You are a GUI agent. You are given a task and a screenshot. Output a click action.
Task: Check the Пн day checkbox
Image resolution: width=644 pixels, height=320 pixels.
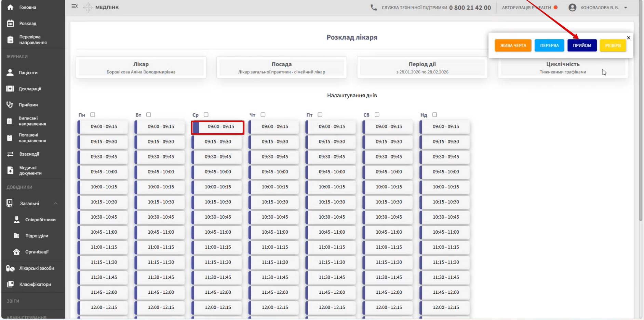[x=93, y=115]
